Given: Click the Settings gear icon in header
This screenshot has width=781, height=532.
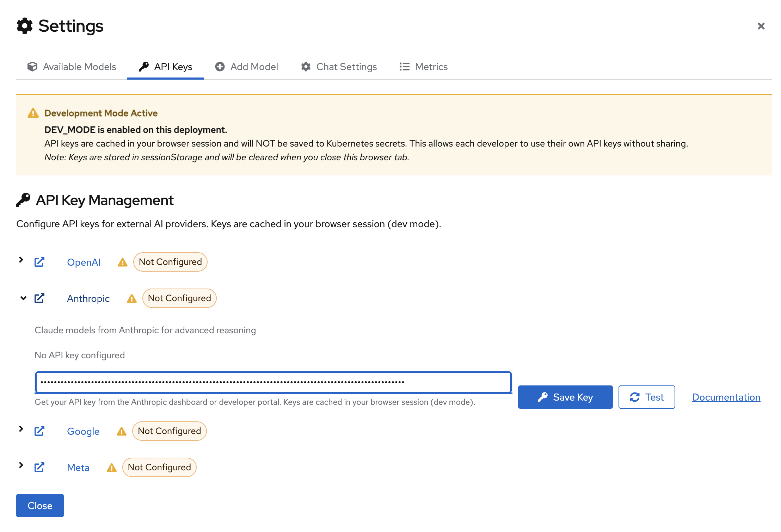Looking at the screenshot, I should (x=24, y=26).
